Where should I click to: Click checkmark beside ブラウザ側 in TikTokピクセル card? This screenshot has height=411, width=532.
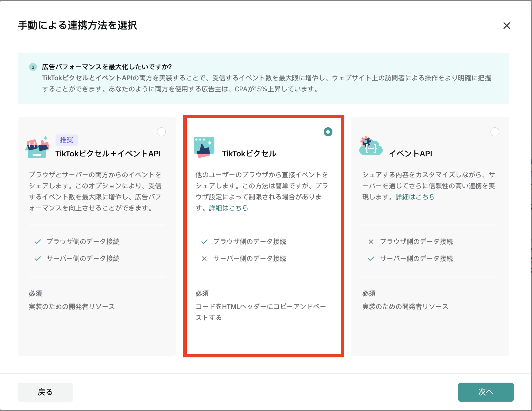tap(204, 241)
